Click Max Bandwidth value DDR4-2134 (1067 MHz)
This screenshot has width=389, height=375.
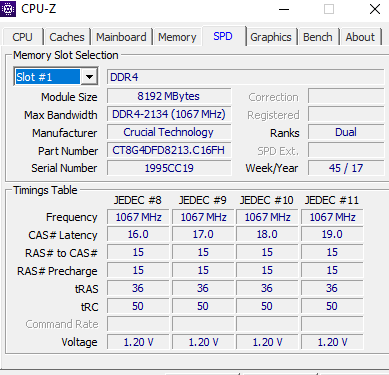tap(169, 114)
